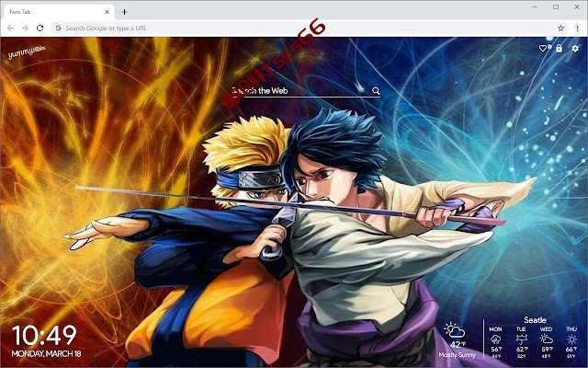Click the browser forward arrow

[25, 29]
